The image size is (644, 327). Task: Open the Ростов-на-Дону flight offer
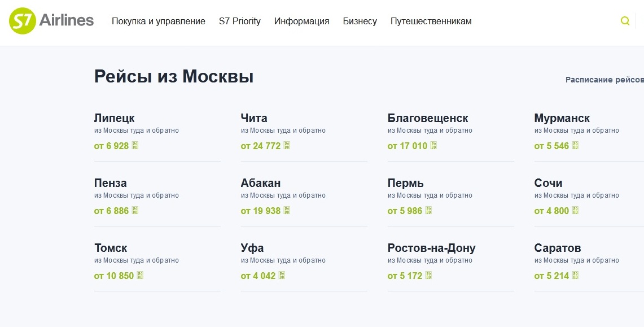(432, 248)
